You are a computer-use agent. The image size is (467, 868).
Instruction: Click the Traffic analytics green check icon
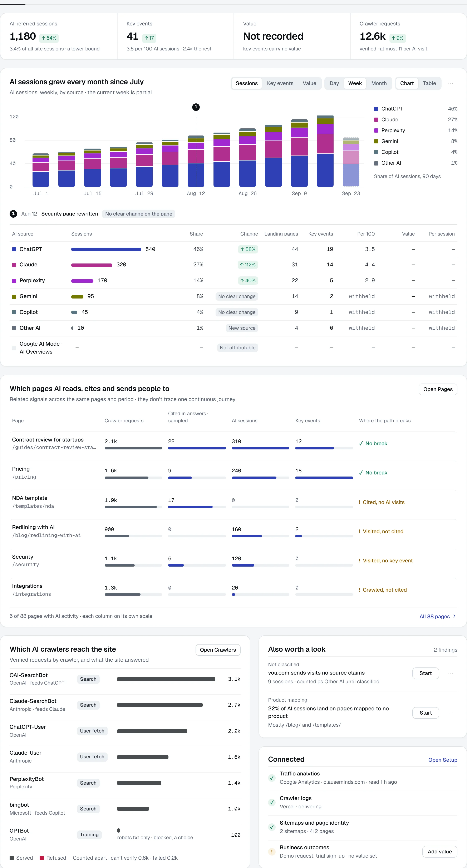click(272, 778)
